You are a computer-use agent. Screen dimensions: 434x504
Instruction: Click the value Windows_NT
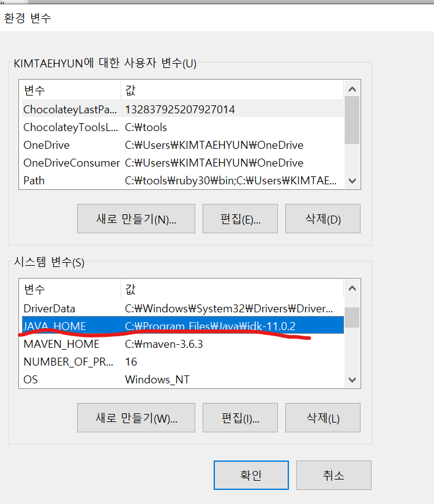[157, 380]
